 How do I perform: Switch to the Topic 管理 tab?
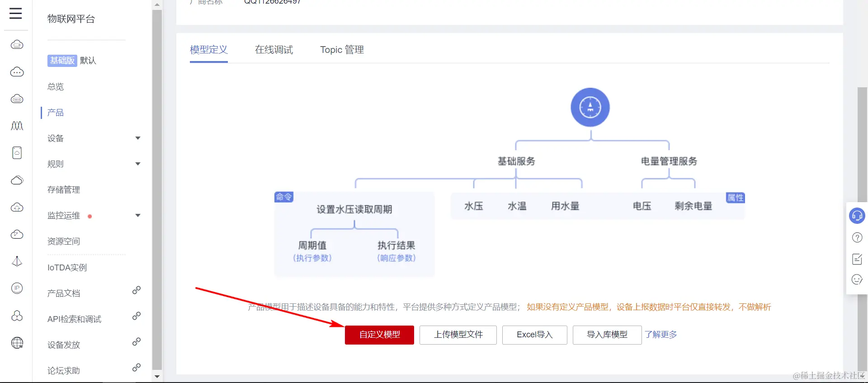[342, 50]
